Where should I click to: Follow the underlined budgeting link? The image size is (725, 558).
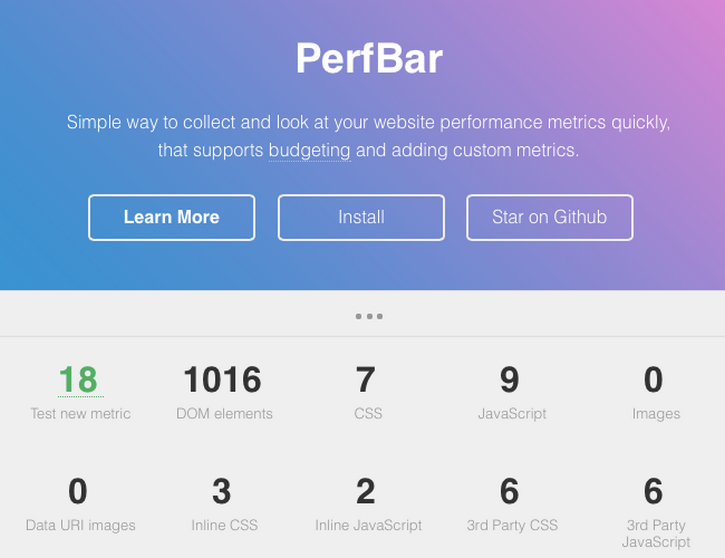click(x=309, y=151)
